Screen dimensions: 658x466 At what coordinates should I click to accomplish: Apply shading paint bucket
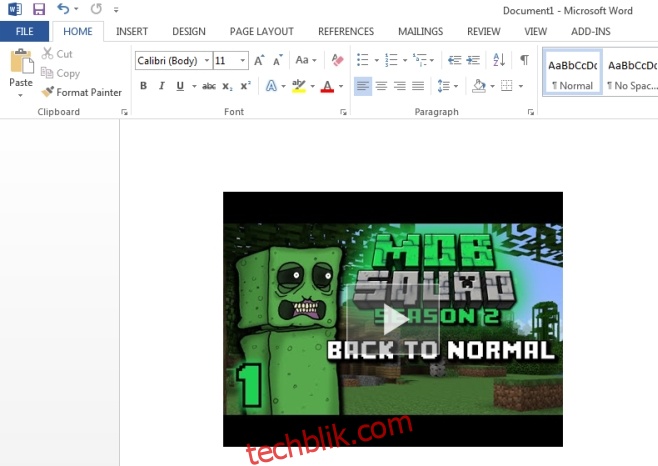(x=479, y=86)
